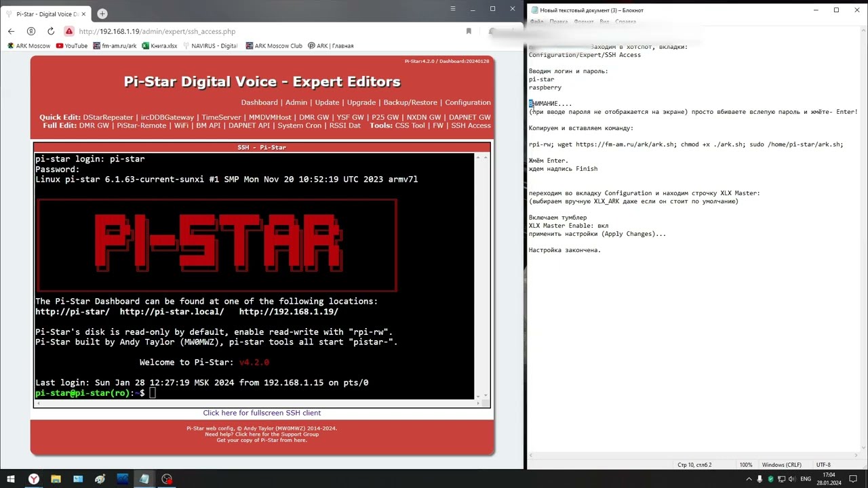Click the Update link
The height and width of the screenshot is (488, 868).
pos(327,102)
